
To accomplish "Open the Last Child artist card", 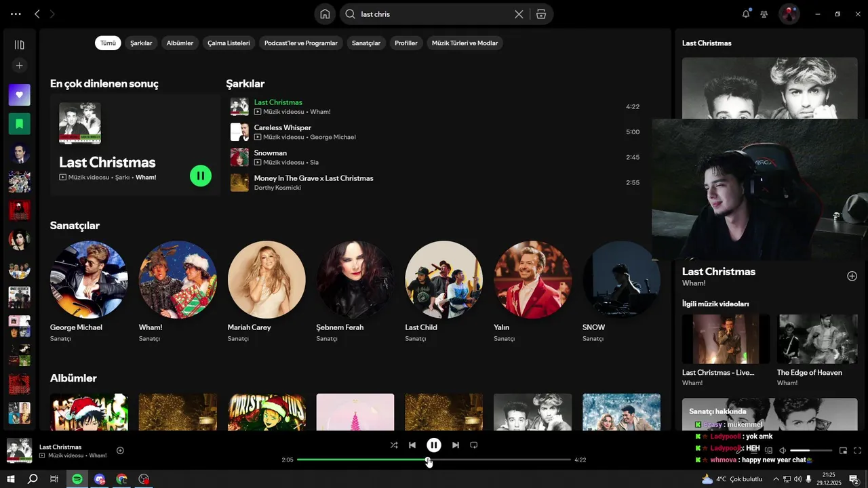I will tap(444, 291).
